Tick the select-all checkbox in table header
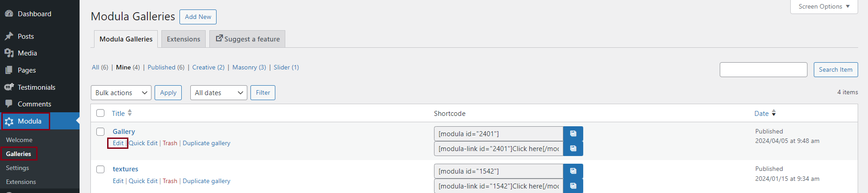The height and width of the screenshot is (193, 868). (100, 113)
